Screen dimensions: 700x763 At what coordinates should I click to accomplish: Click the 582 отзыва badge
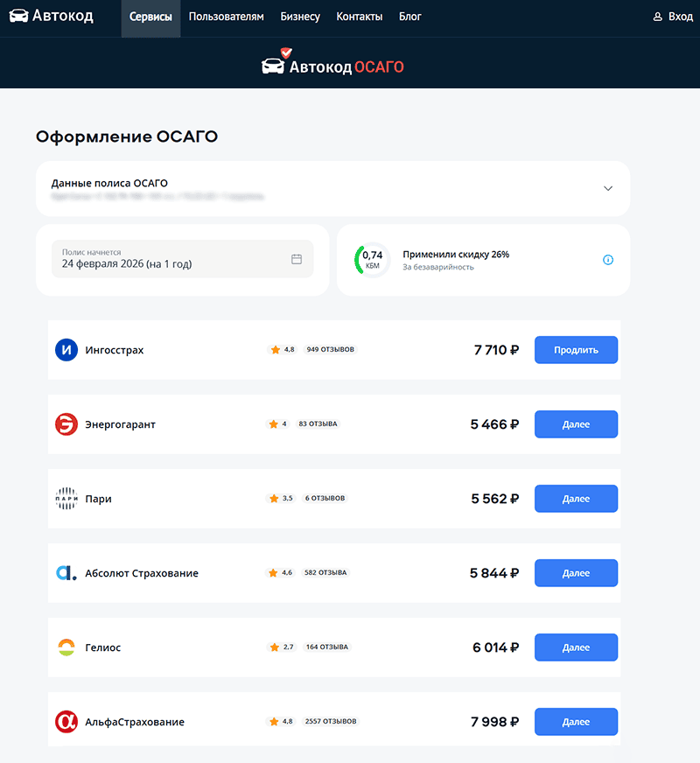[325, 573]
